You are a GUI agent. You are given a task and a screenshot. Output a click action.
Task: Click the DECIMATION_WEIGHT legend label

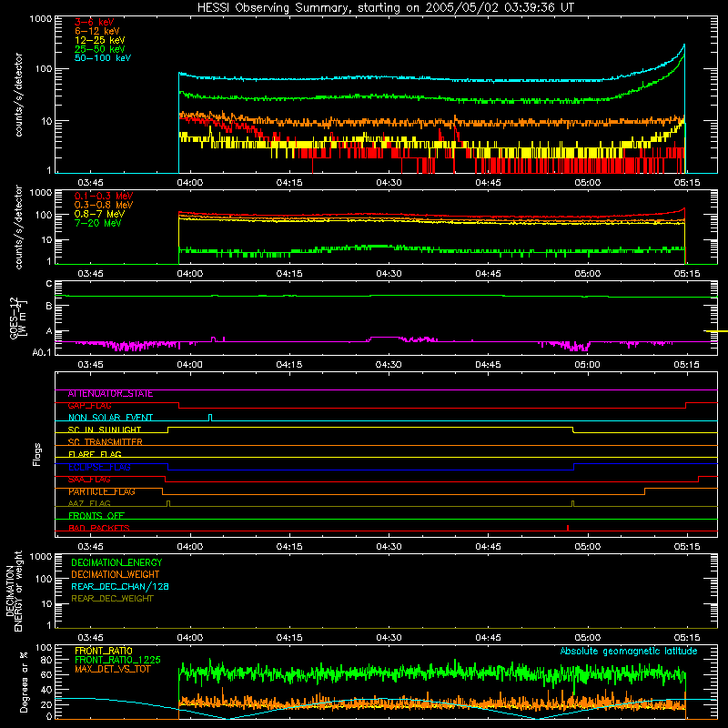tap(116, 574)
